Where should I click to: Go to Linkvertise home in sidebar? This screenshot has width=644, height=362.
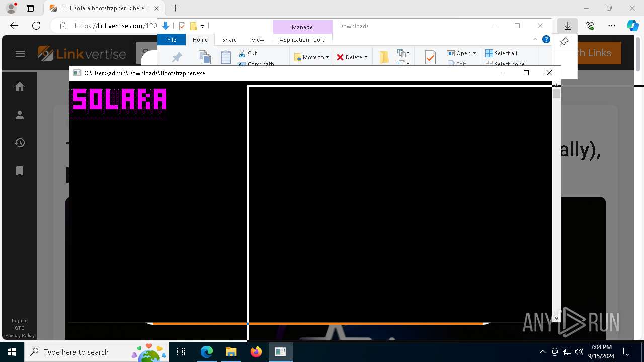tap(20, 86)
